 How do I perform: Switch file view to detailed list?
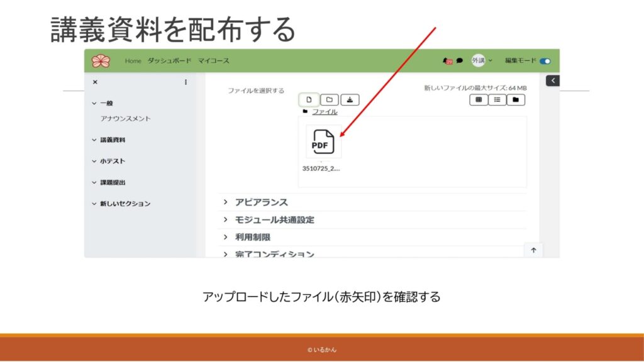pyautogui.click(x=497, y=100)
